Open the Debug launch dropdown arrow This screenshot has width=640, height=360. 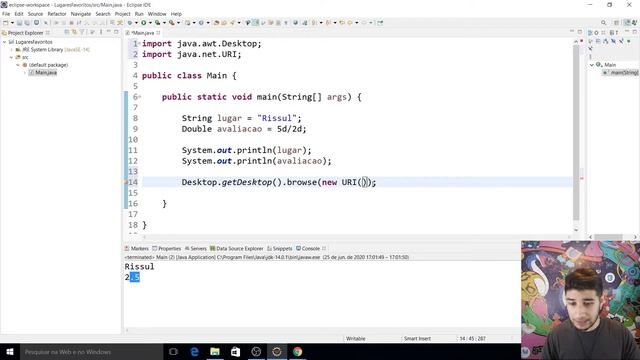(x=136, y=23)
